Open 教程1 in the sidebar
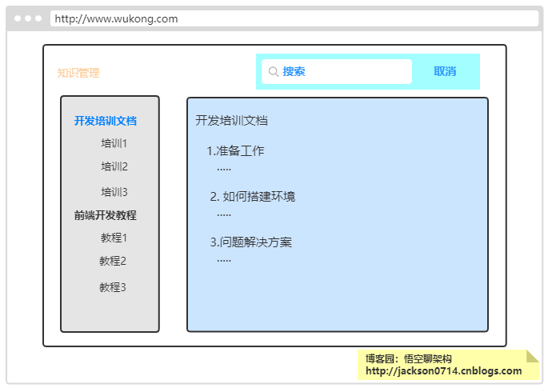 click(x=114, y=238)
